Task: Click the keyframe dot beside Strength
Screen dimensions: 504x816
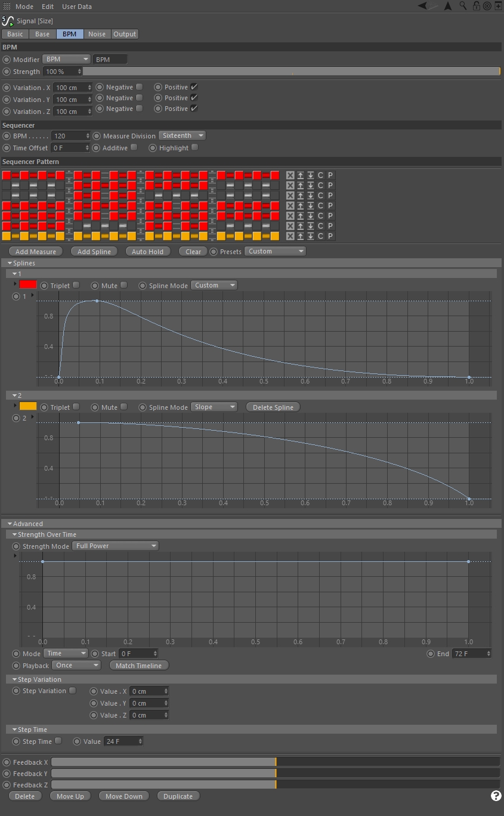Action: (7, 72)
